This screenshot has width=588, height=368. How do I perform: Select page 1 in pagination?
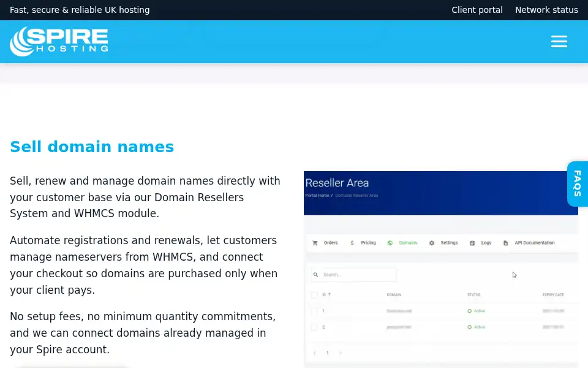(327, 353)
